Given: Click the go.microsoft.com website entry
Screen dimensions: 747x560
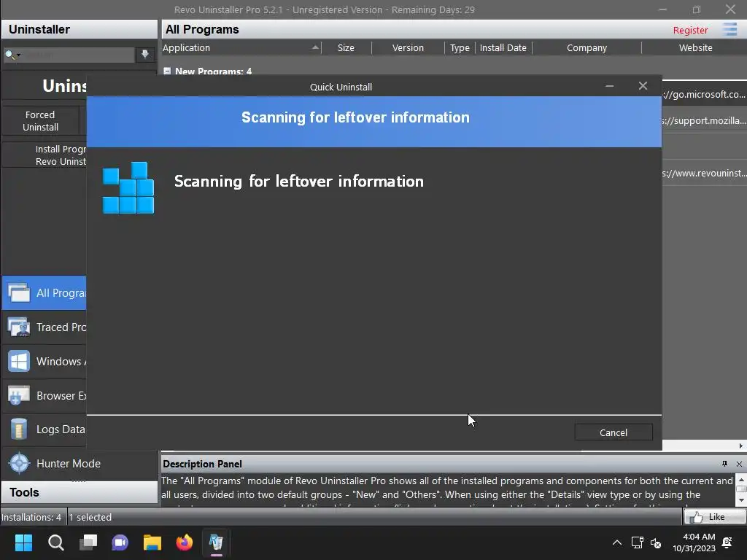Looking at the screenshot, I should [704, 94].
